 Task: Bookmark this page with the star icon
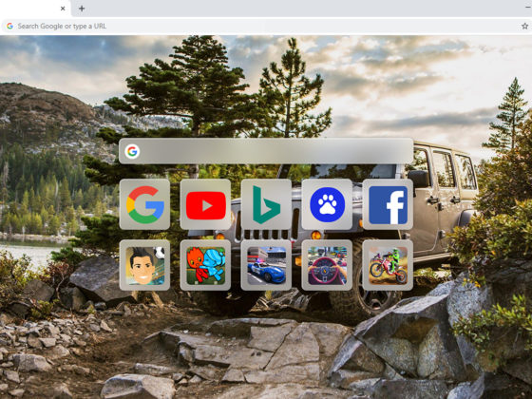click(x=524, y=27)
